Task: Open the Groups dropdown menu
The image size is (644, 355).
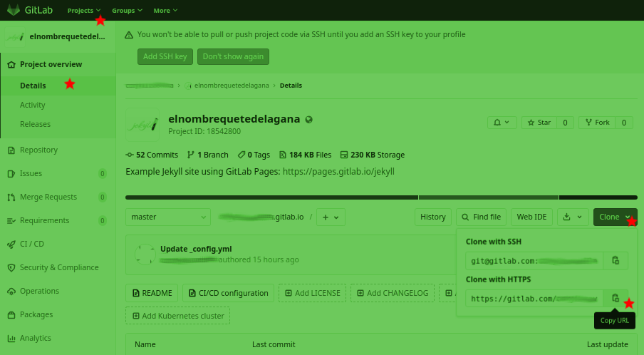Action: (x=127, y=11)
